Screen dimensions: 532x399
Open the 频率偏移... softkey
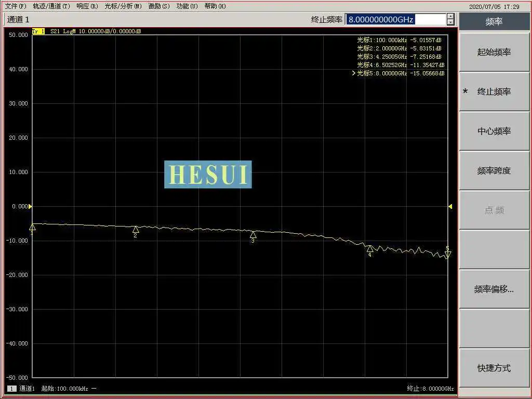[494, 289]
